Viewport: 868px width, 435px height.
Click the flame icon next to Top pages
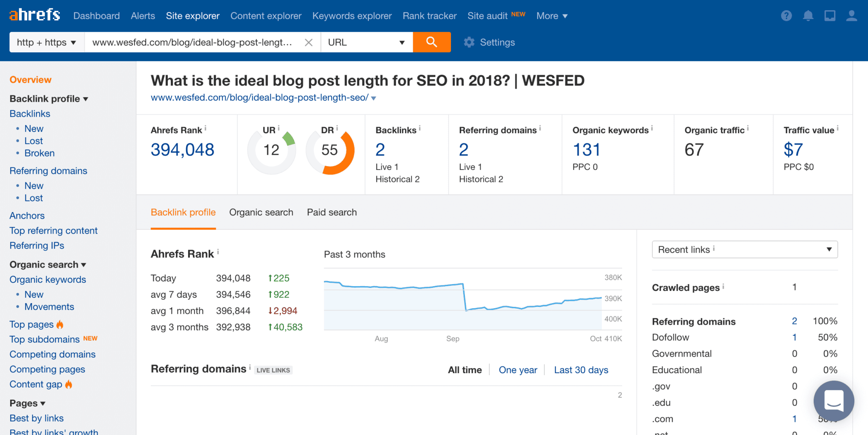(x=60, y=324)
